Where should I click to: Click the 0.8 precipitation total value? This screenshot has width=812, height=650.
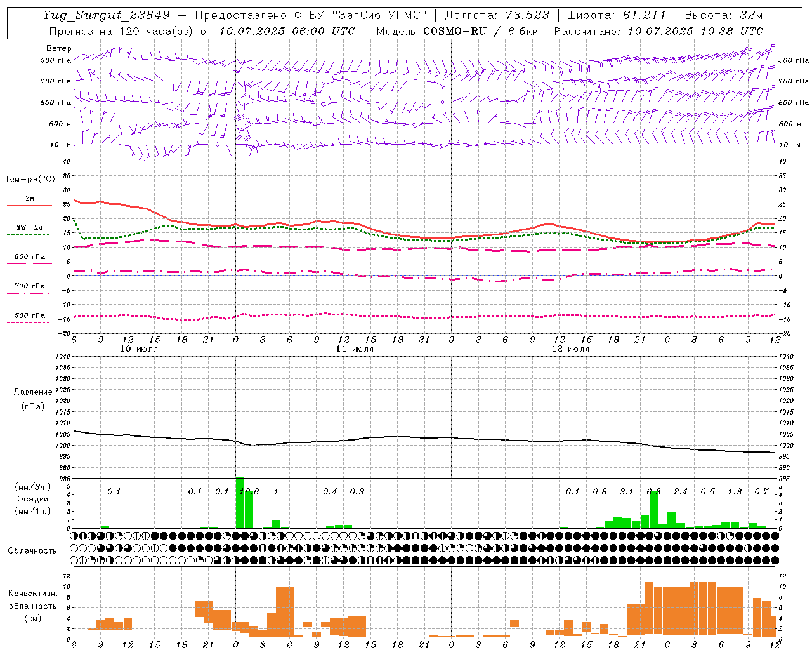coord(599,491)
